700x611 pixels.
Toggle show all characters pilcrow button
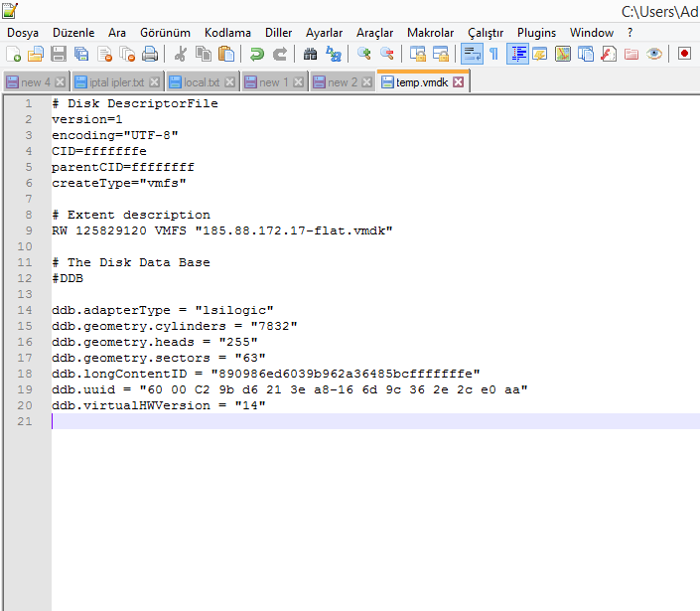tap(493, 54)
